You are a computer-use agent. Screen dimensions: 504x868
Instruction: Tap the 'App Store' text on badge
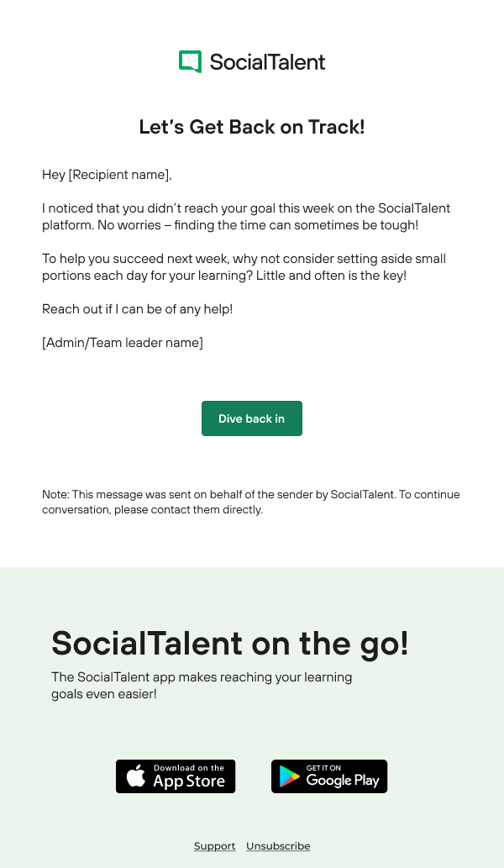coord(188,781)
